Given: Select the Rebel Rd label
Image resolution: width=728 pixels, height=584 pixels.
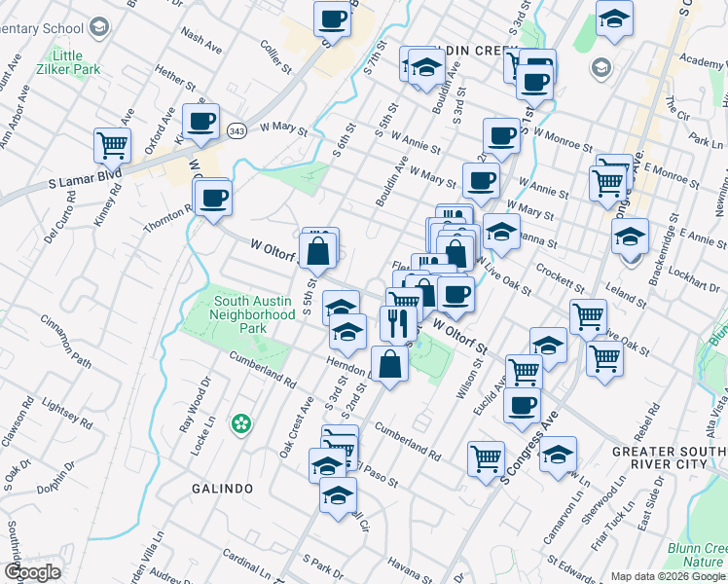Looking at the screenshot, I should pyautogui.click(x=647, y=422).
